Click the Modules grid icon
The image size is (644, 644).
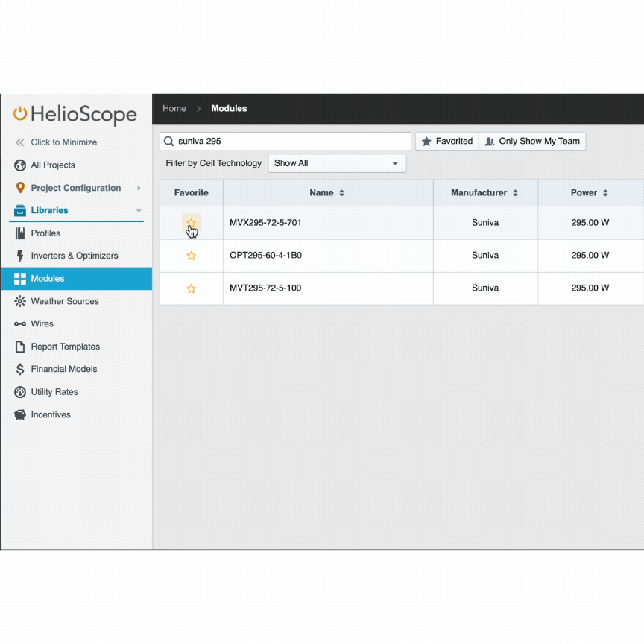(19, 279)
